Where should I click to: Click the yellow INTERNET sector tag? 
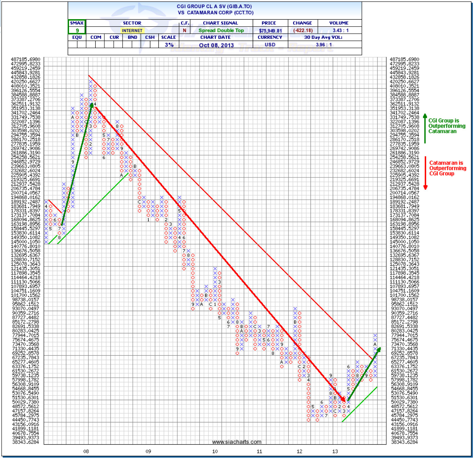coord(132,30)
